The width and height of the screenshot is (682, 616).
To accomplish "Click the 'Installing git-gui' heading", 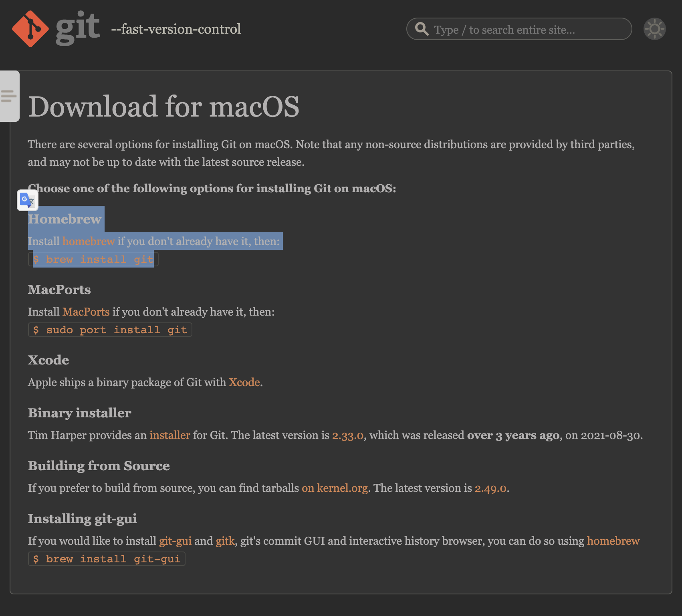I will click(x=82, y=519).
